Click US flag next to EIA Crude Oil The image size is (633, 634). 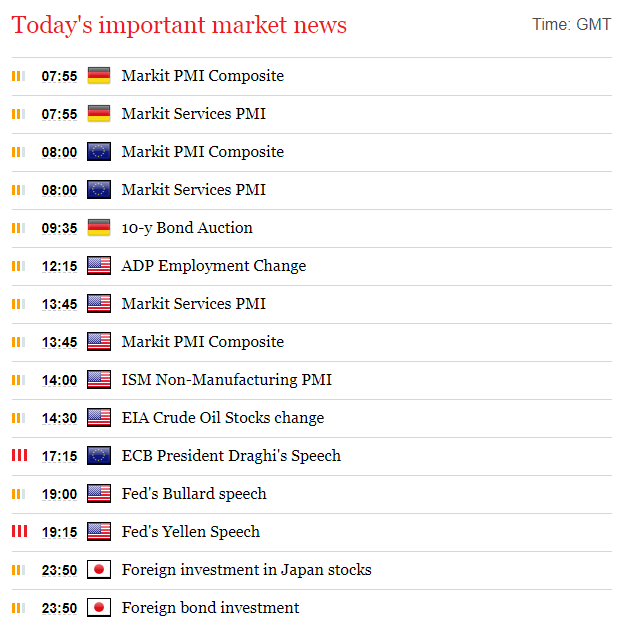(x=99, y=418)
